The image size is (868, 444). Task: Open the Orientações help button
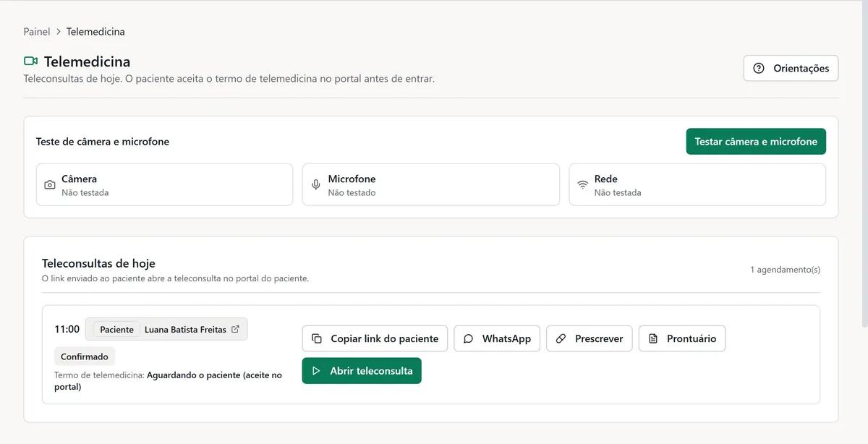[x=791, y=69]
